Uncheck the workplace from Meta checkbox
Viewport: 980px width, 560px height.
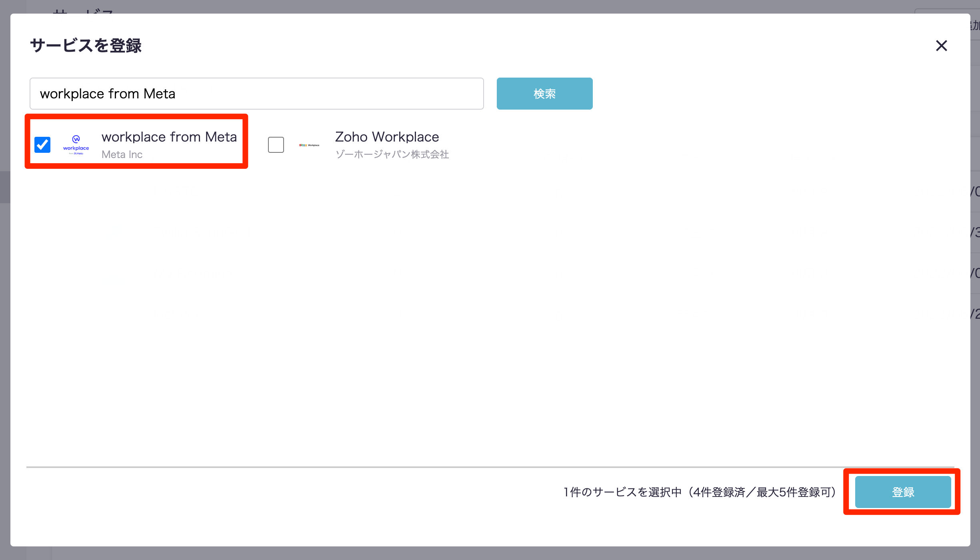pyautogui.click(x=42, y=145)
